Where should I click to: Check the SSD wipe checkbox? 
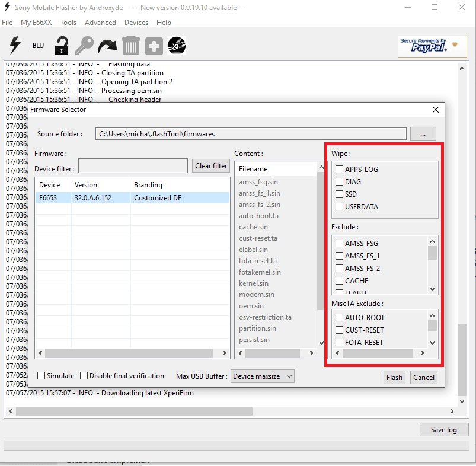tap(339, 194)
